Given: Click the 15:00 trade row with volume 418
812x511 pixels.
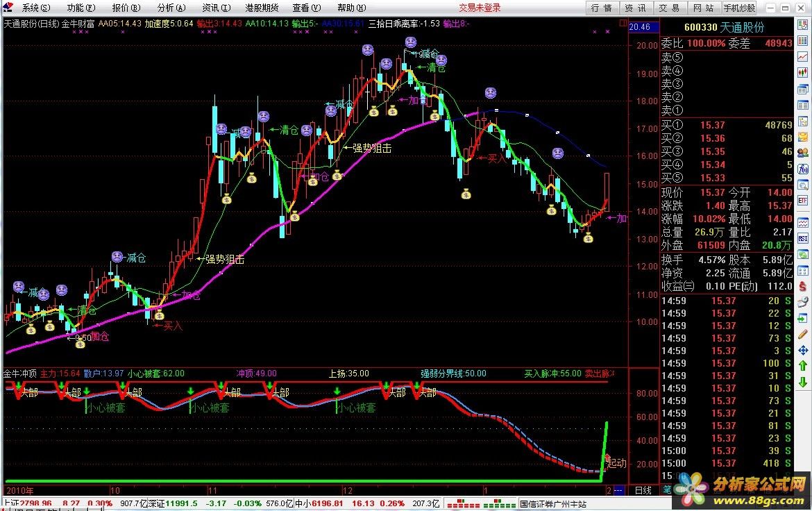Looking at the screenshot, I should click(727, 463).
